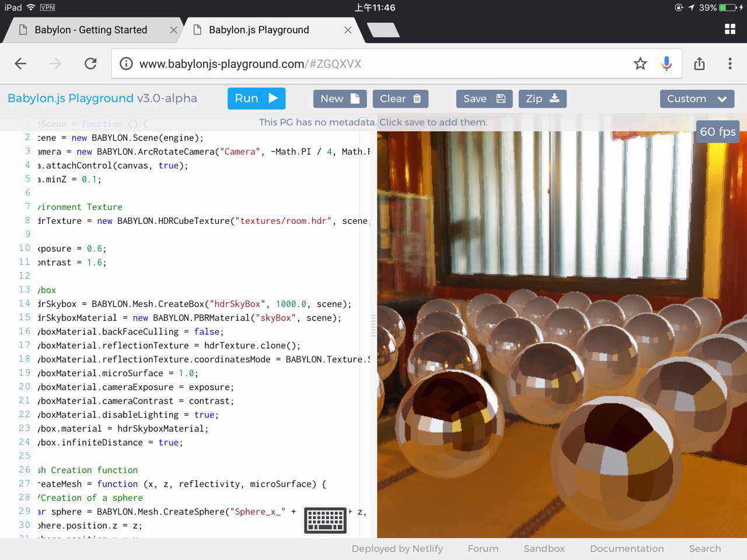Click the Babylon.js Playground v3.0-alpha title
The width and height of the screenshot is (747, 560).
[102, 98]
